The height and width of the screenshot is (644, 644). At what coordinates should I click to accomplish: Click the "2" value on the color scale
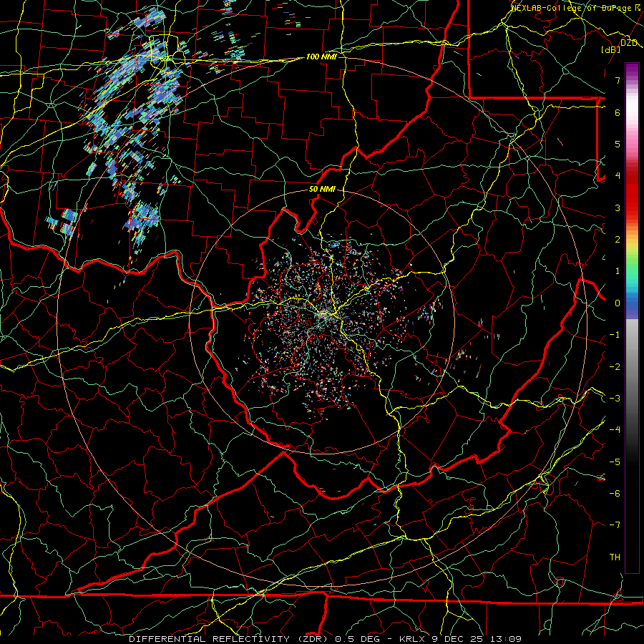618,240
